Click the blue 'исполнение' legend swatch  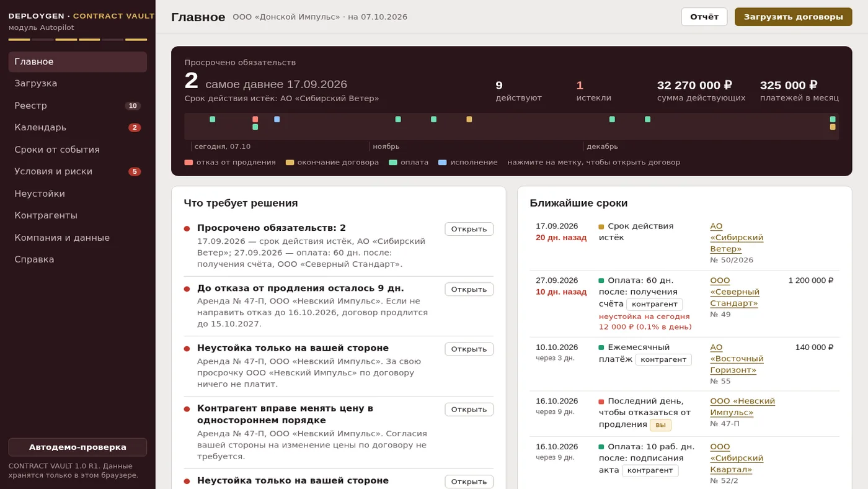443,163
